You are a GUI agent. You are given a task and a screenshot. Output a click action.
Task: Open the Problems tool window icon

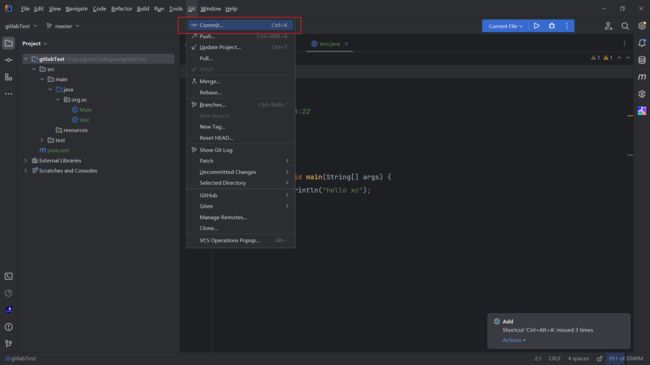click(x=8, y=327)
